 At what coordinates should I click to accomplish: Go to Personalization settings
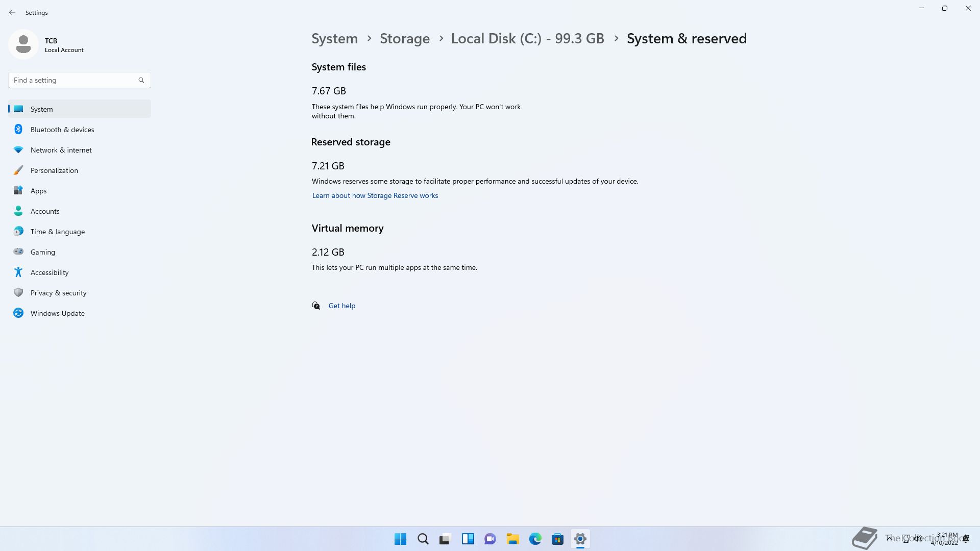[x=80, y=170]
